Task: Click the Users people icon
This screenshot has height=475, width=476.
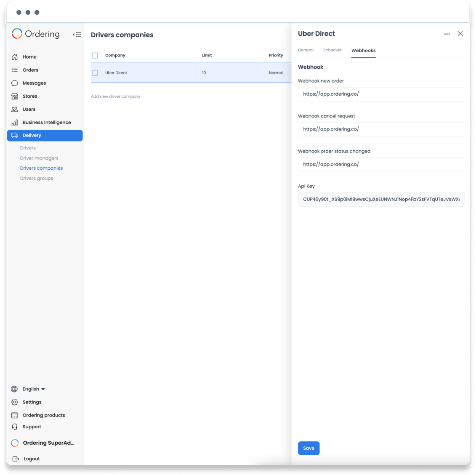Action: [15, 109]
